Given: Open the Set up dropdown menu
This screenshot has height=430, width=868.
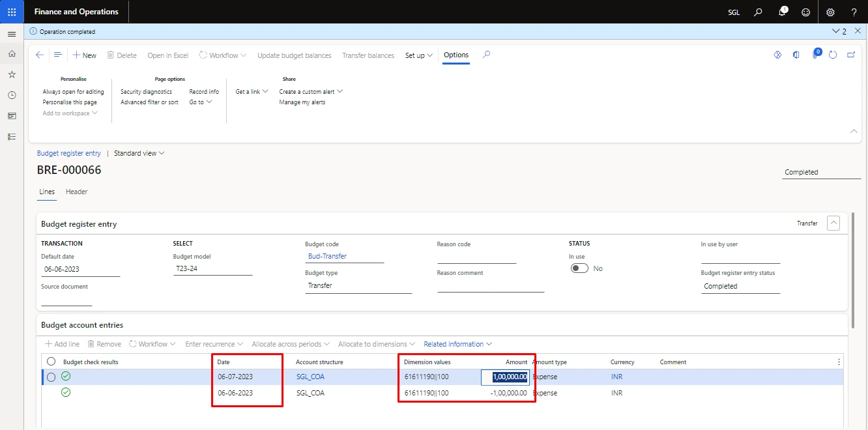Looking at the screenshot, I should (x=419, y=55).
